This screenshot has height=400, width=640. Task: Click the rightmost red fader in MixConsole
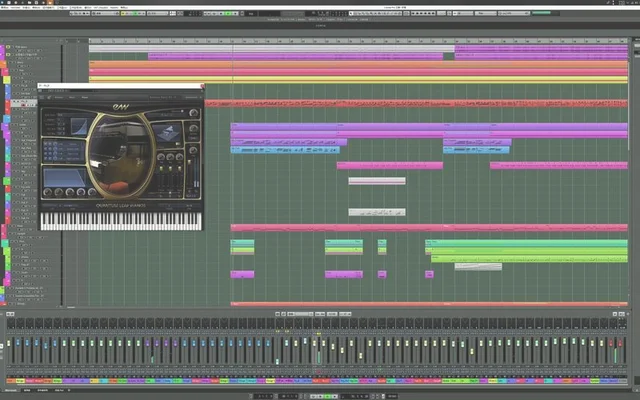click(620, 343)
